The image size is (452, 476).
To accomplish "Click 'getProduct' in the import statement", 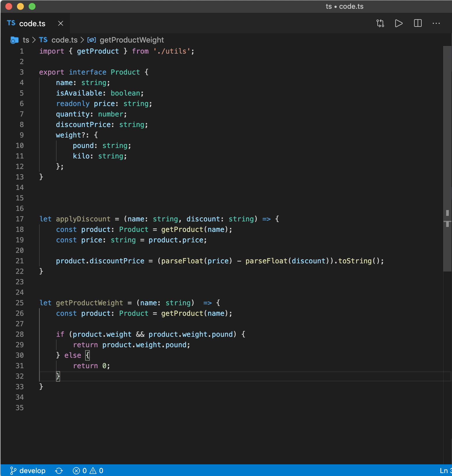I will (x=98, y=51).
